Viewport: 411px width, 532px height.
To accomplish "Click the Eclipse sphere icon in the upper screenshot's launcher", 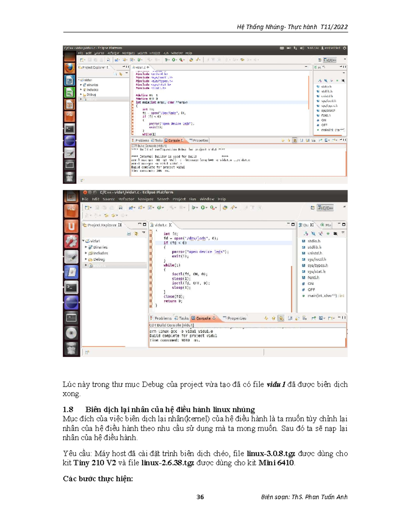I will tap(70, 141).
